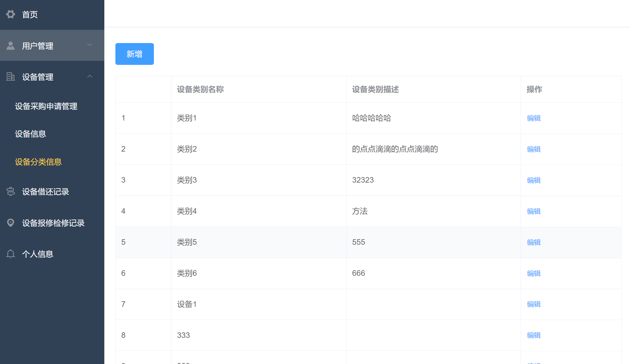This screenshot has width=630, height=364.
Task: Click the 设备借还记录 device icon
Action: 10,192
